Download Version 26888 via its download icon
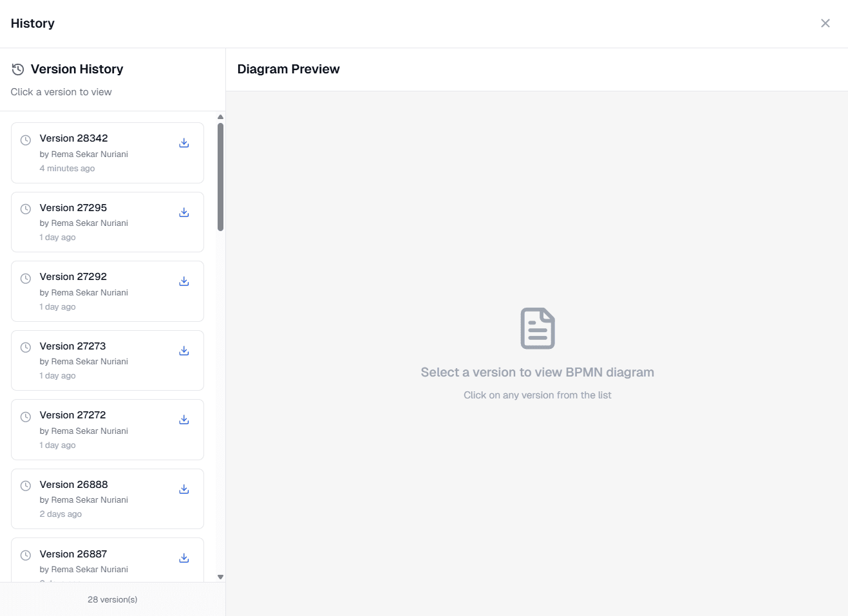 (x=184, y=489)
